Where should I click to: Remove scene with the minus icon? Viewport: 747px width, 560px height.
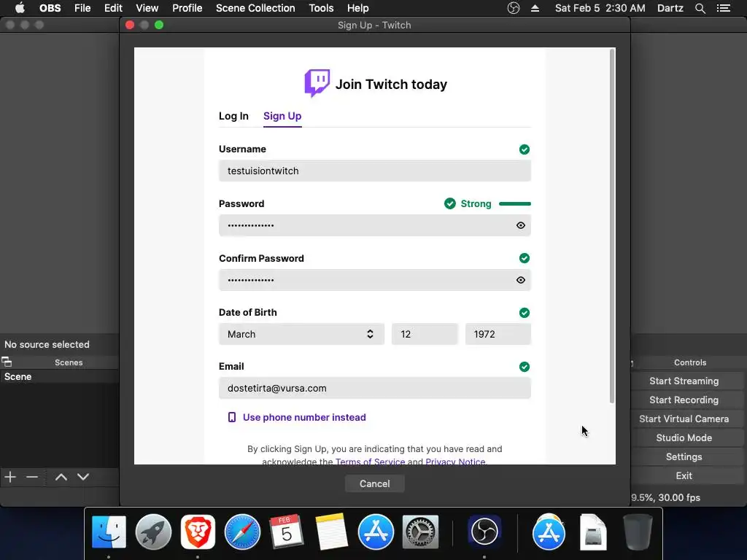click(32, 477)
